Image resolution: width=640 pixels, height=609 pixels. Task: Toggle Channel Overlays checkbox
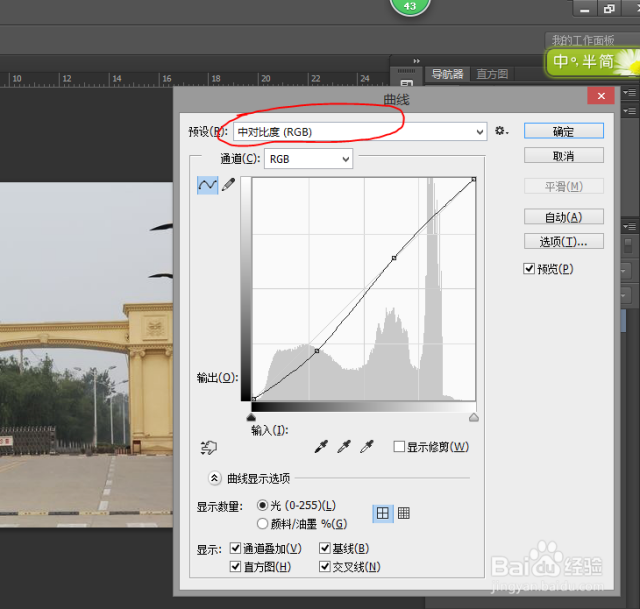pos(235,548)
